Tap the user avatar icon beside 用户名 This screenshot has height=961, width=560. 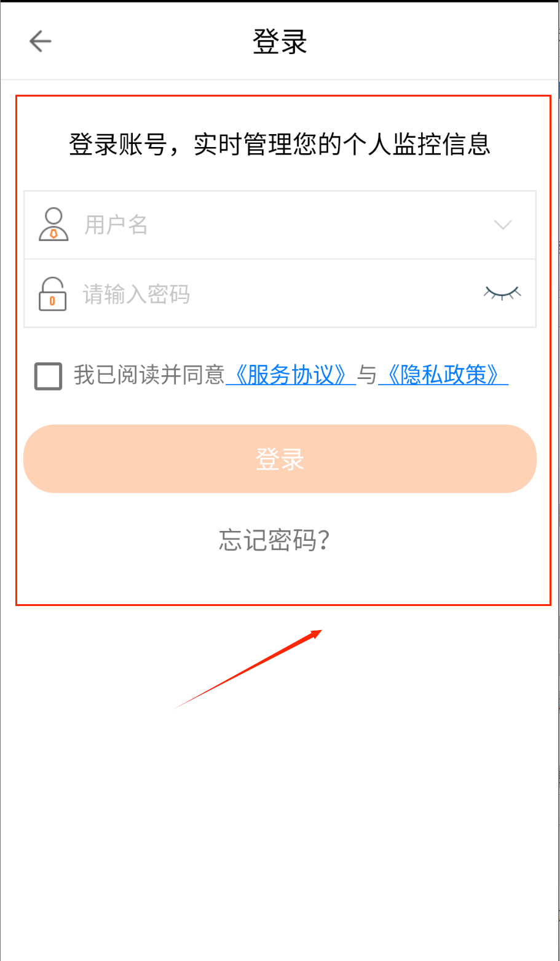[53, 225]
